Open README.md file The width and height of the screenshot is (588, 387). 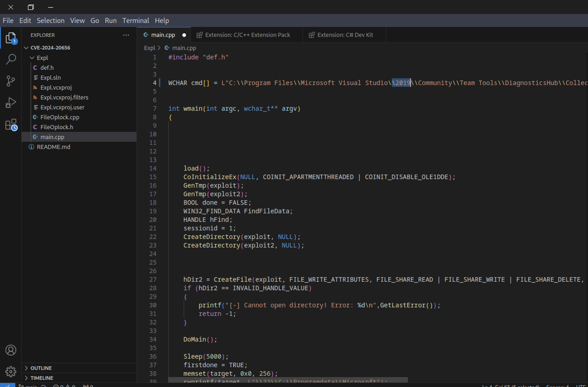pyautogui.click(x=53, y=147)
